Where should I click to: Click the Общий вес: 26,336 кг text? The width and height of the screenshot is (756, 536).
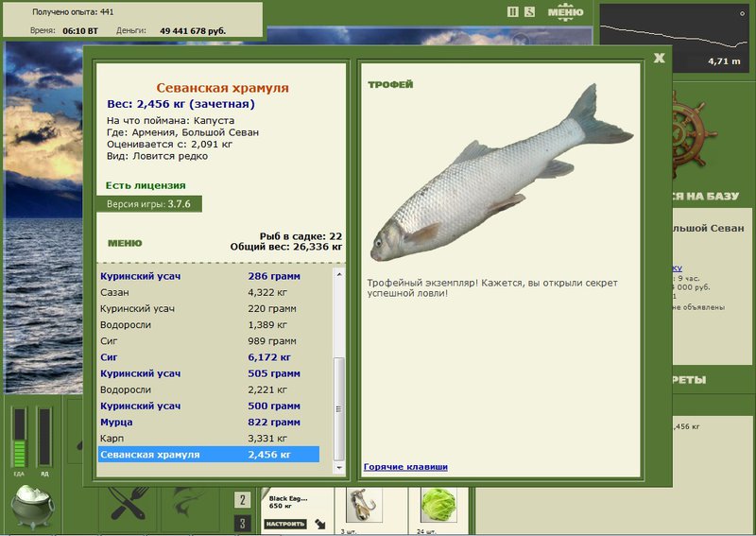(286, 247)
